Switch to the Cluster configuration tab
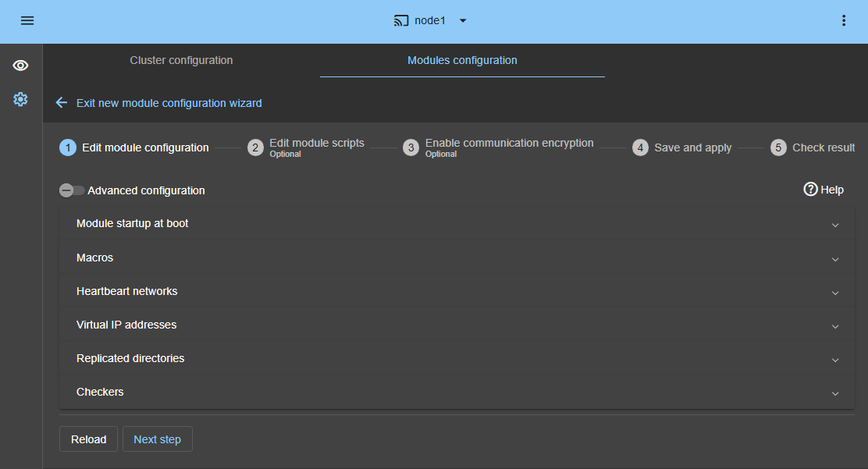The height and width of the screenshot is (469, 868). 181,60
